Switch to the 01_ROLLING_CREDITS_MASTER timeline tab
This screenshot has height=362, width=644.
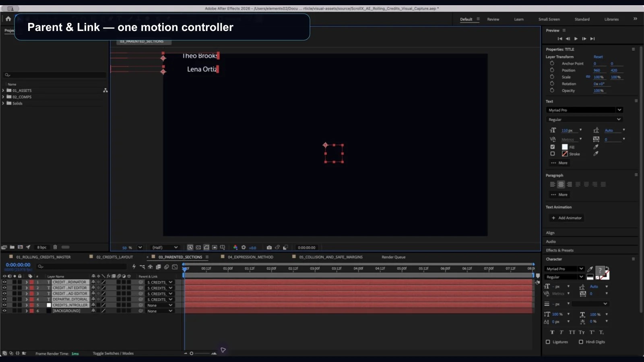click(43, 257)
